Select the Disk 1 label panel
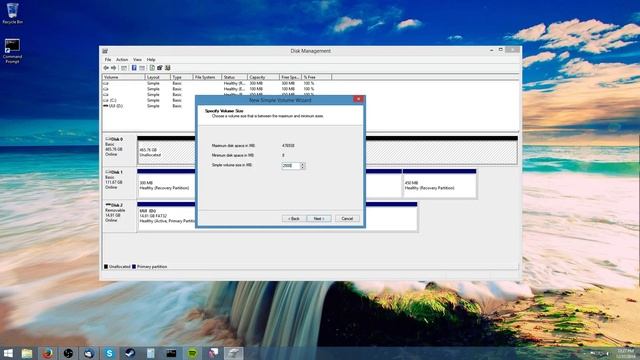The image size is (640, 360). tap(119, 182)
